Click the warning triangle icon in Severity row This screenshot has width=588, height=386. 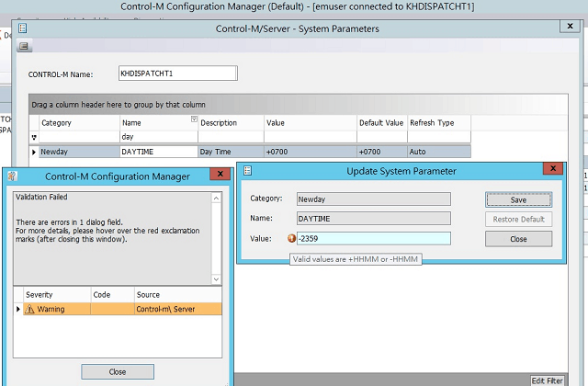point(29,309)
